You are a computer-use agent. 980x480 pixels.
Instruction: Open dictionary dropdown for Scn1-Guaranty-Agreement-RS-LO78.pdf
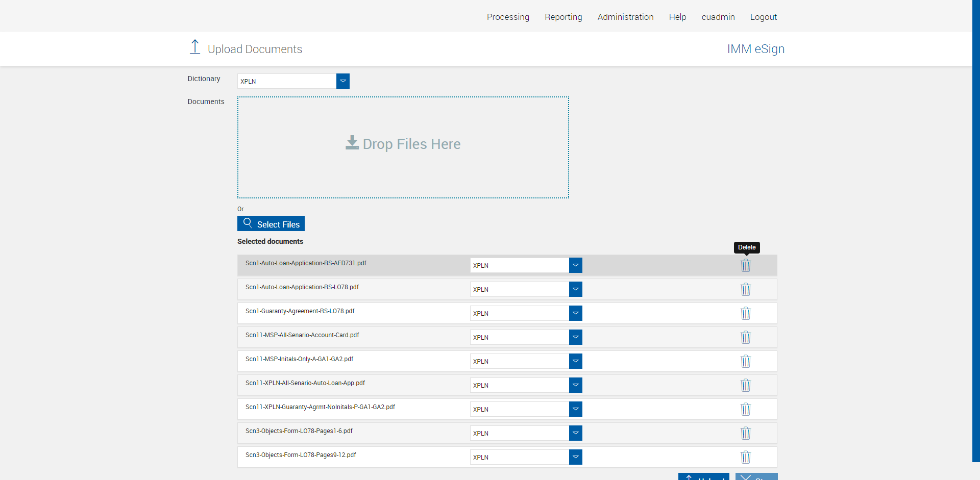click(x=575, y=313)
